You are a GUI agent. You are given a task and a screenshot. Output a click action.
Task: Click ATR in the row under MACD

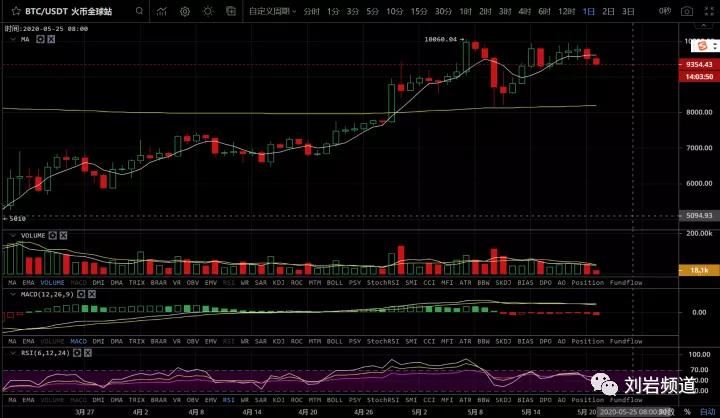pos(465,341)
